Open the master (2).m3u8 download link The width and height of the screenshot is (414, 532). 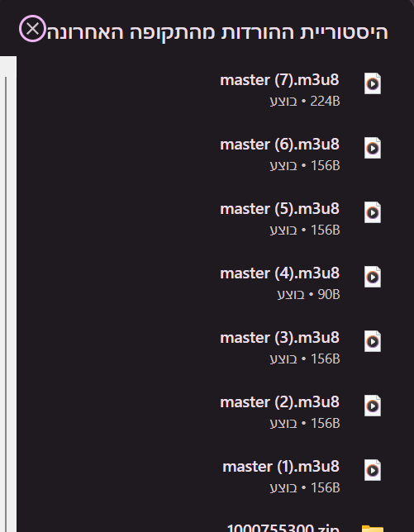[x=279, y=403]
